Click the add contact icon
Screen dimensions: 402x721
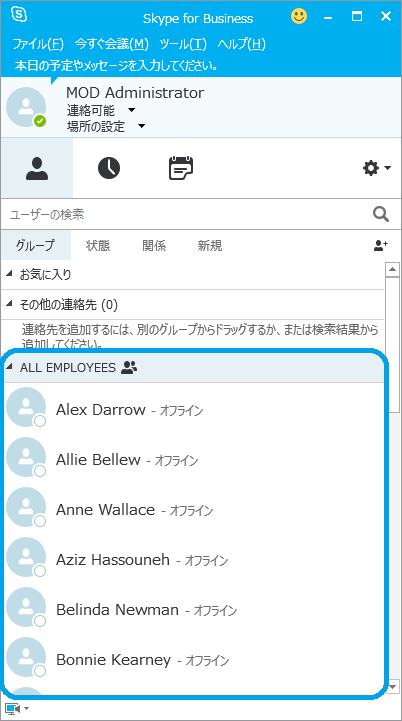380,246
